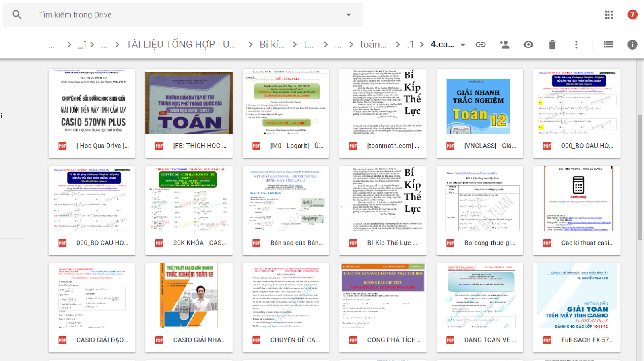Select file name "CHUYÊN ĐỀ CA..."

pyautogui.click(x=295, y=340)
